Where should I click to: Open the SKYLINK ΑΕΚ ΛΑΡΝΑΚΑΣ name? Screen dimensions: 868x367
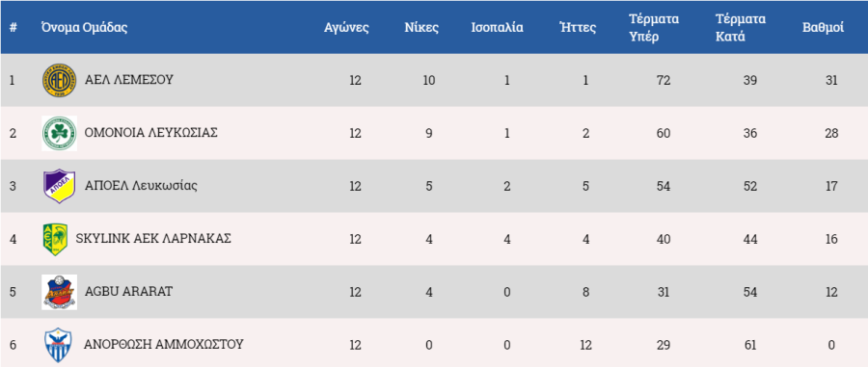tap(153, 239)
